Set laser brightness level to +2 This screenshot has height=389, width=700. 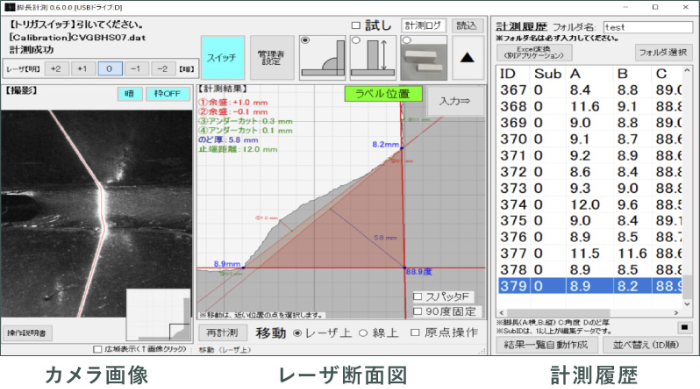(x=56, y=69)
